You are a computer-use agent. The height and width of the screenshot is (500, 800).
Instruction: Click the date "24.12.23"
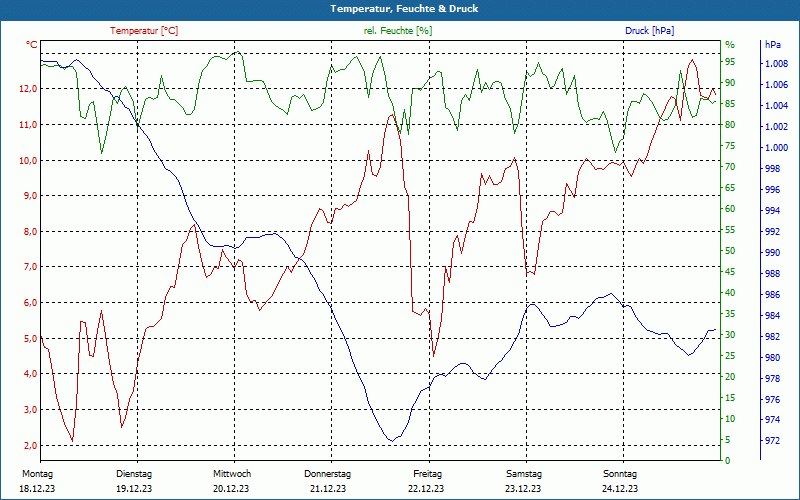pos(620,489)
